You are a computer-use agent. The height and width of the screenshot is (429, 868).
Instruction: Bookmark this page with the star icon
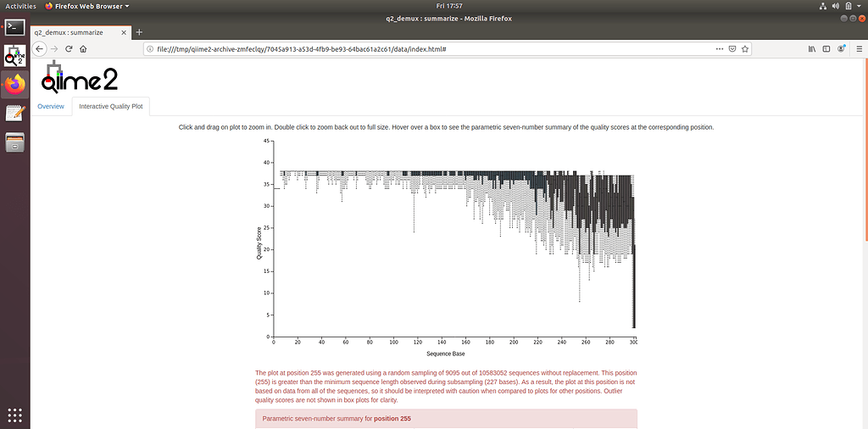(743, 49)
